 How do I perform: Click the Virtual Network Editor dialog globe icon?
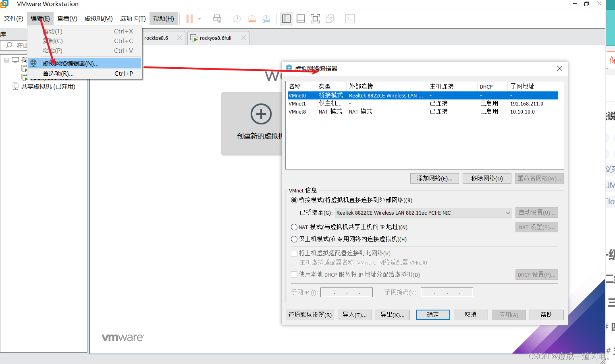click(x=289, y=68)
